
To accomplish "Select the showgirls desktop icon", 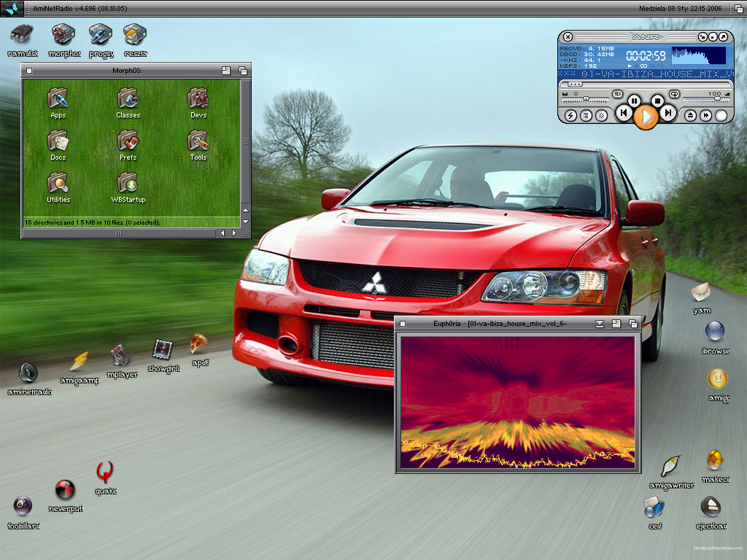I will [163, 356].
